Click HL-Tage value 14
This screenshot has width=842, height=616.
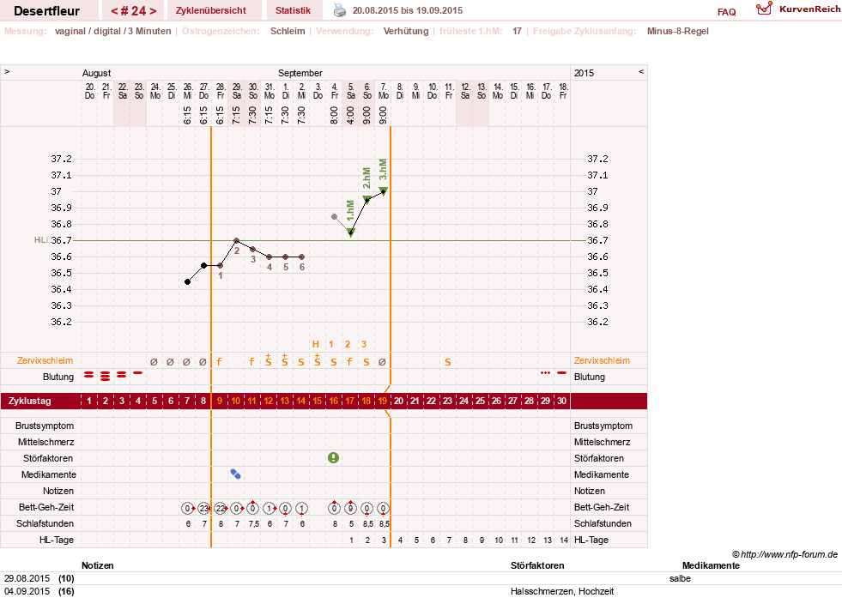(x=563, y=540)
